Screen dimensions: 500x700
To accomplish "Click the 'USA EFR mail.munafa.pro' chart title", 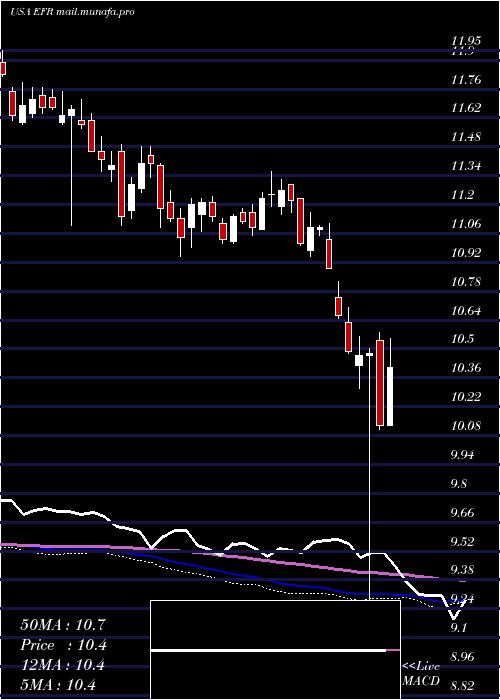I will [72, 12].
